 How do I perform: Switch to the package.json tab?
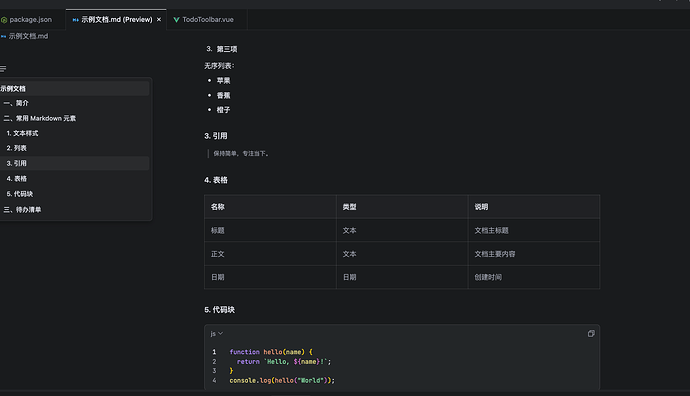(26, 20)
